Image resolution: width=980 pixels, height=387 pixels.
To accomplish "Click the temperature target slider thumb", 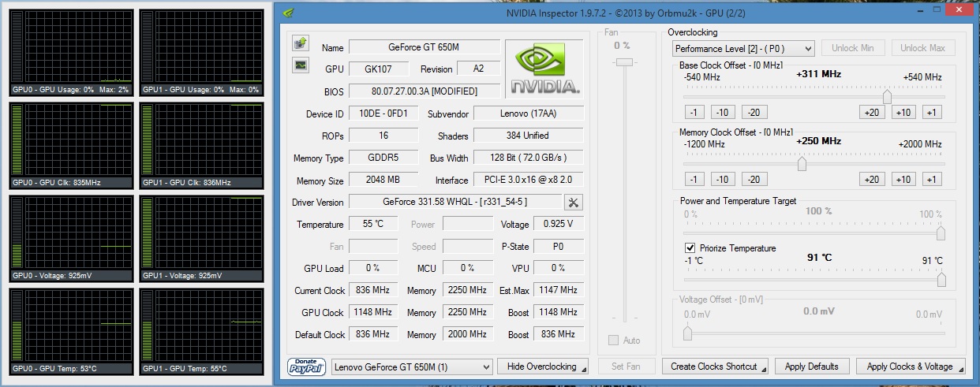I will (941, 280).
